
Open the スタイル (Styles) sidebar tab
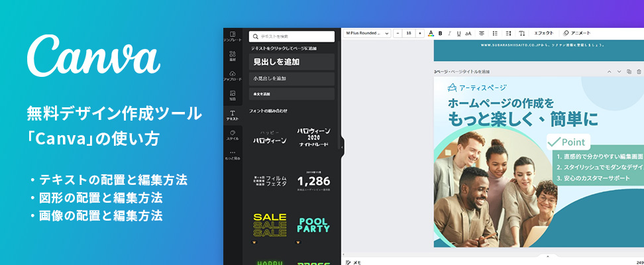coord(233,135)
